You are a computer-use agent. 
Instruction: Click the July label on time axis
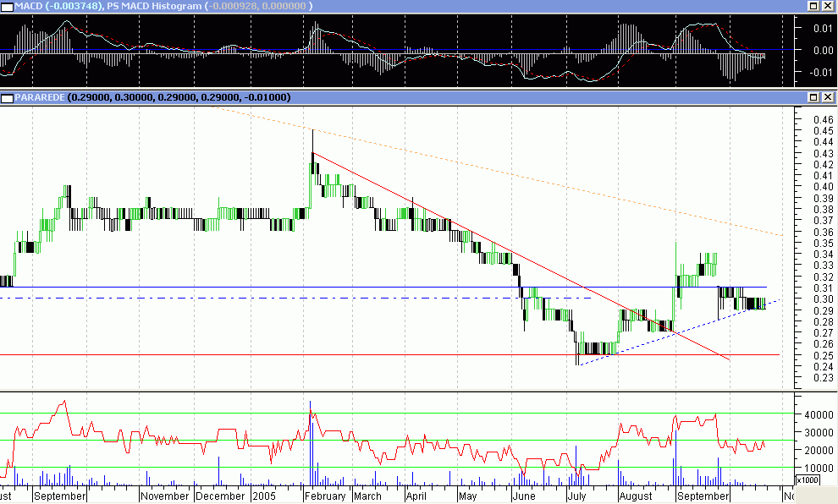click(576, 496)
